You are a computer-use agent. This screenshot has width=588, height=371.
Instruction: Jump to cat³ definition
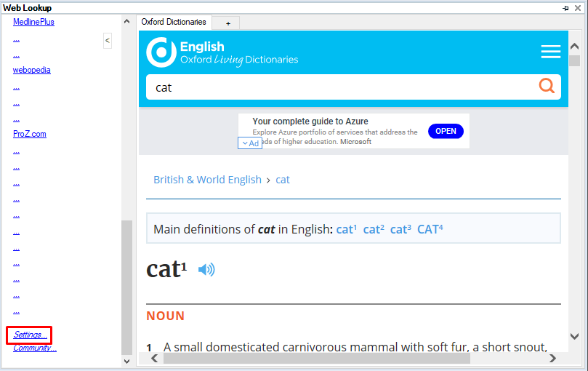pos(400,229)
